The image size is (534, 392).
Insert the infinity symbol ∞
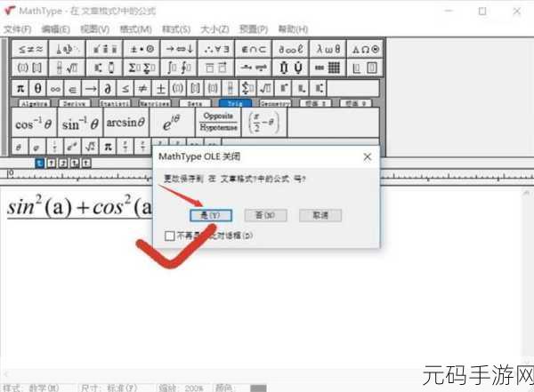(x=55, y=89)
